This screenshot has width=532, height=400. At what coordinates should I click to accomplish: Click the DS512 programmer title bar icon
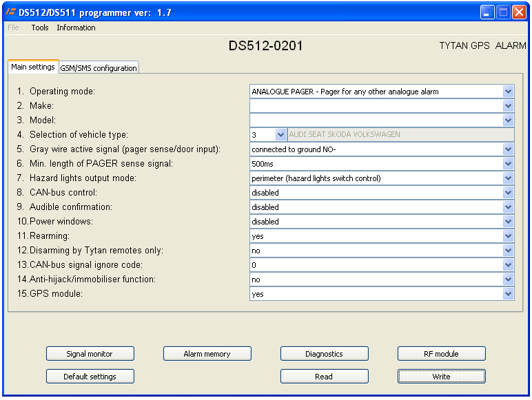click(x=11, y=12)
